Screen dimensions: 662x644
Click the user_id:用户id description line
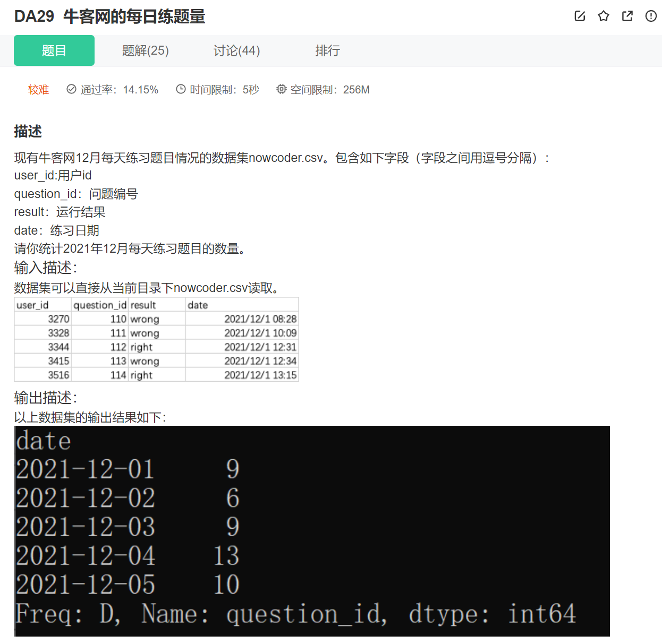tap(53, 175)
